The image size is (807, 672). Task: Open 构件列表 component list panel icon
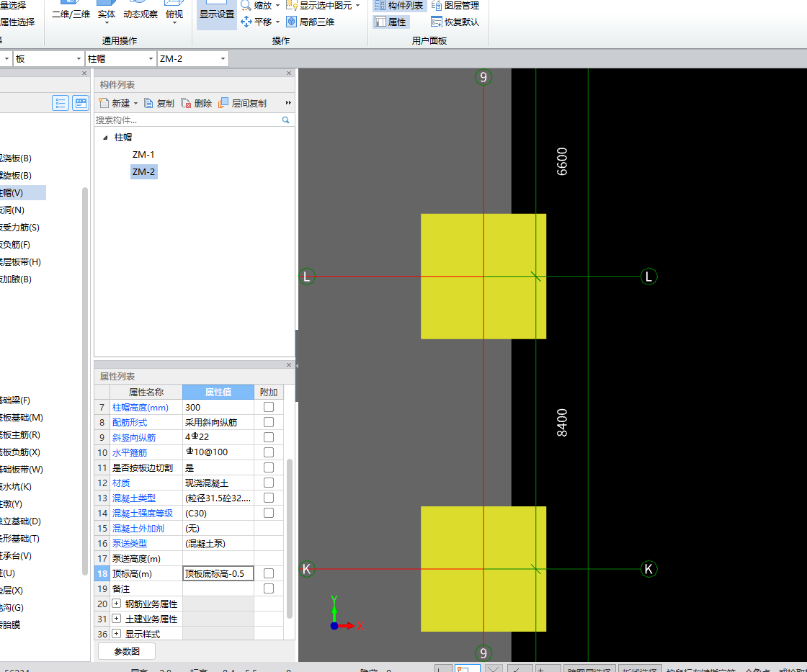click(380, 6)
